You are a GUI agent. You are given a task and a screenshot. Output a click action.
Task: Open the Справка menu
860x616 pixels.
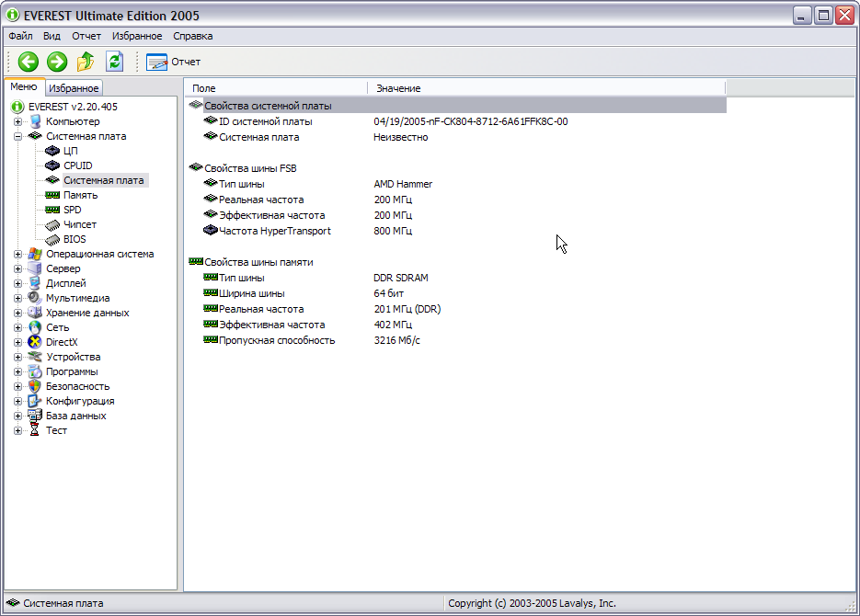pos(193,36)
